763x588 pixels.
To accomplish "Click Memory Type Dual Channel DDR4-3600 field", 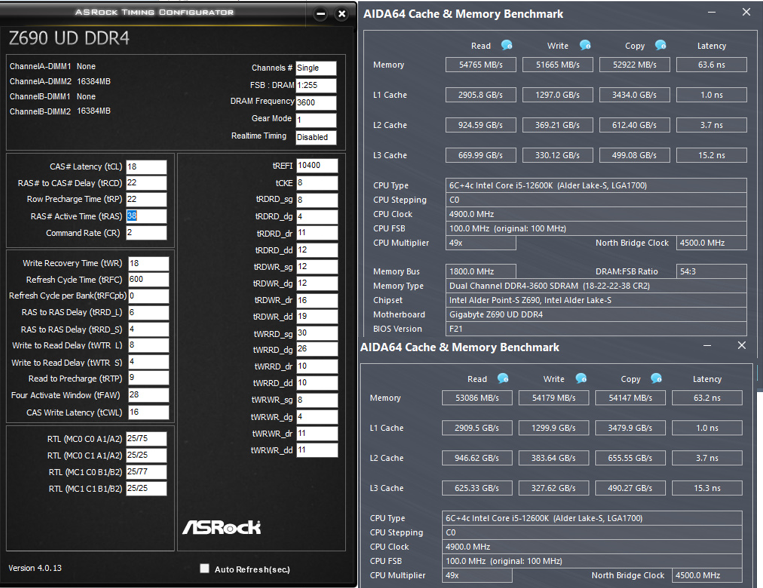I will click(x=596, y=286).
